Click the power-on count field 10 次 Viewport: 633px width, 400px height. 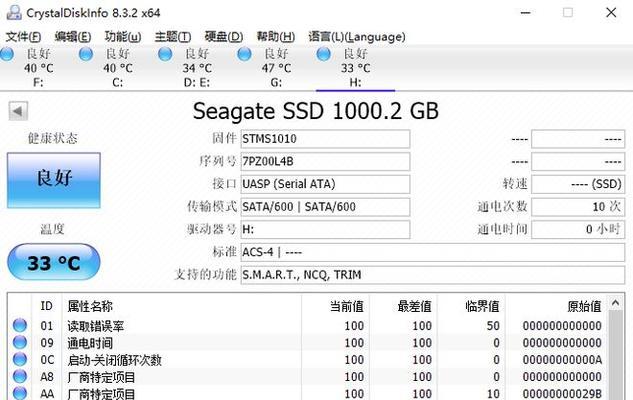point(578,207)
